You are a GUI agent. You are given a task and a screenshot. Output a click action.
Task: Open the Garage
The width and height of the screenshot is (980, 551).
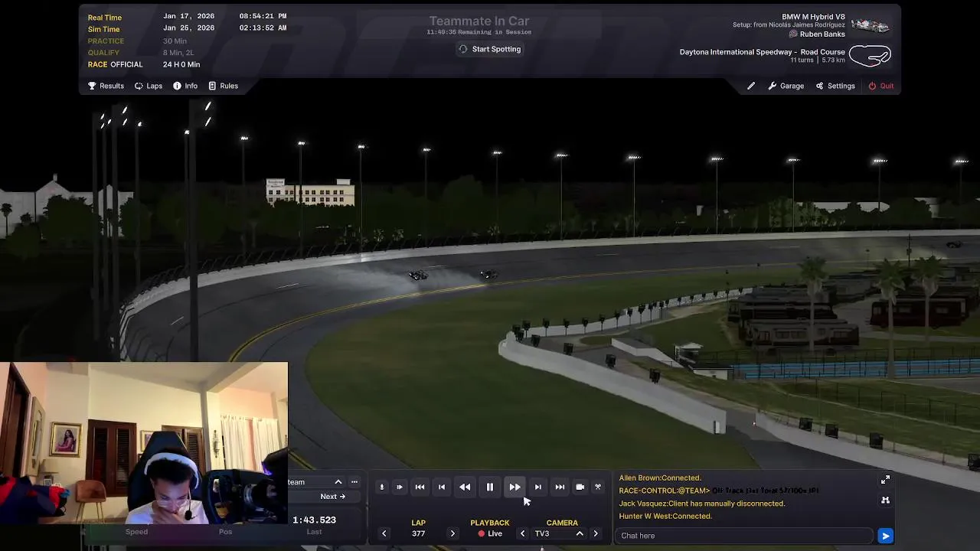click(786, 86)
